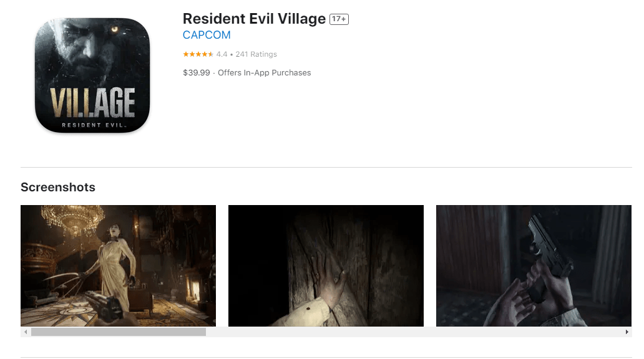Click the golden chandelier in first screenshot
This screenshot has height=359, width=644.
73,220
